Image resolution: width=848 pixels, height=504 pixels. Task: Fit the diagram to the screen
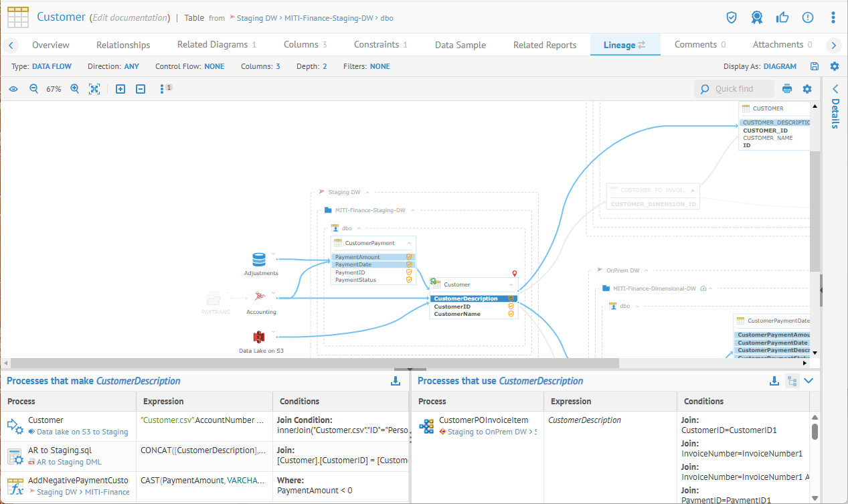pos(94,89)
